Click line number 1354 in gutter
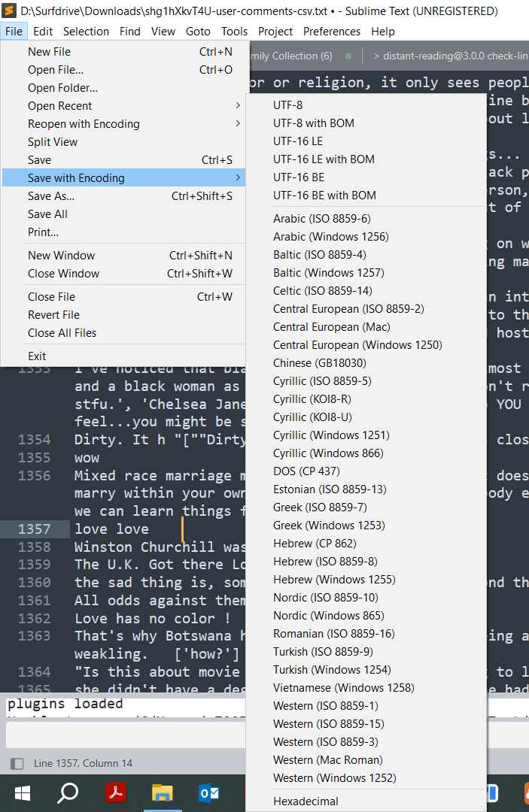The width and height of the screenshot is (529, 812). (x=34, y=440)
